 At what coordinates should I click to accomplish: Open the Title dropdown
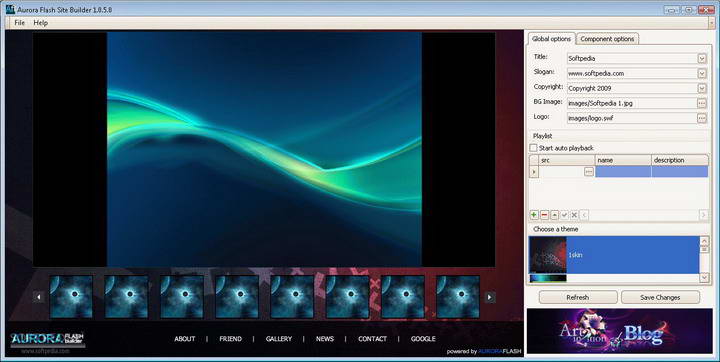point(702,58)
